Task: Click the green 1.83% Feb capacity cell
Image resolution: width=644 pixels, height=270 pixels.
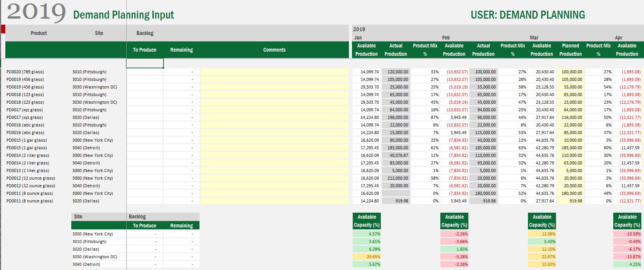Action: coord(454,249)
